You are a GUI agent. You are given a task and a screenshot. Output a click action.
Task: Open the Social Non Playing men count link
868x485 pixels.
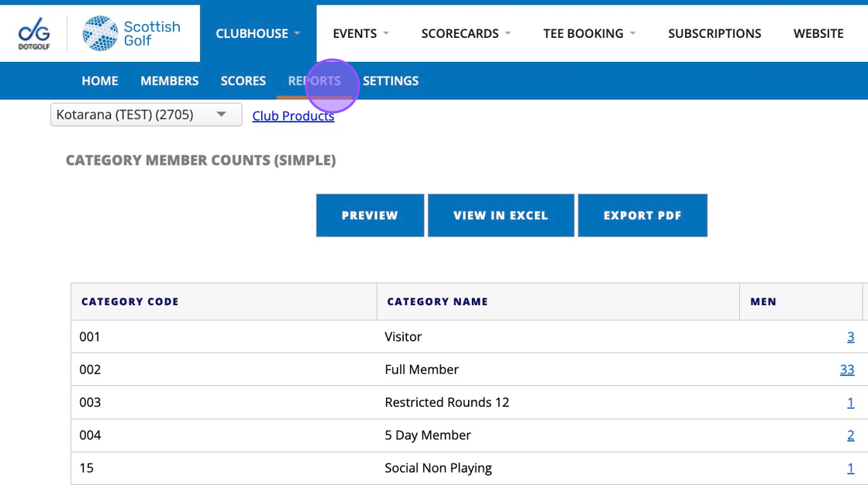pyautogui.click(x=850, y=468)
